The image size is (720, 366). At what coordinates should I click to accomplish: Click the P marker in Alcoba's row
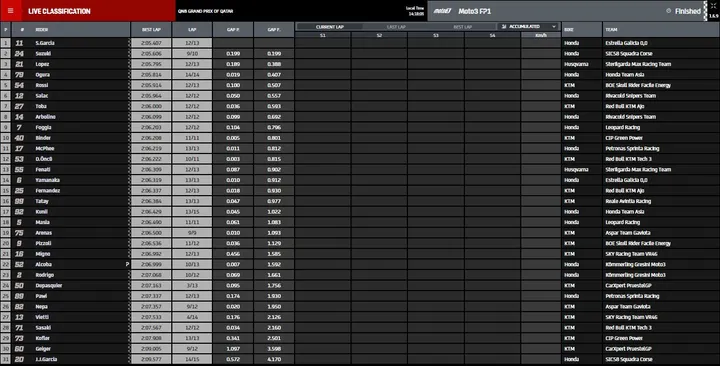point(127,265)
